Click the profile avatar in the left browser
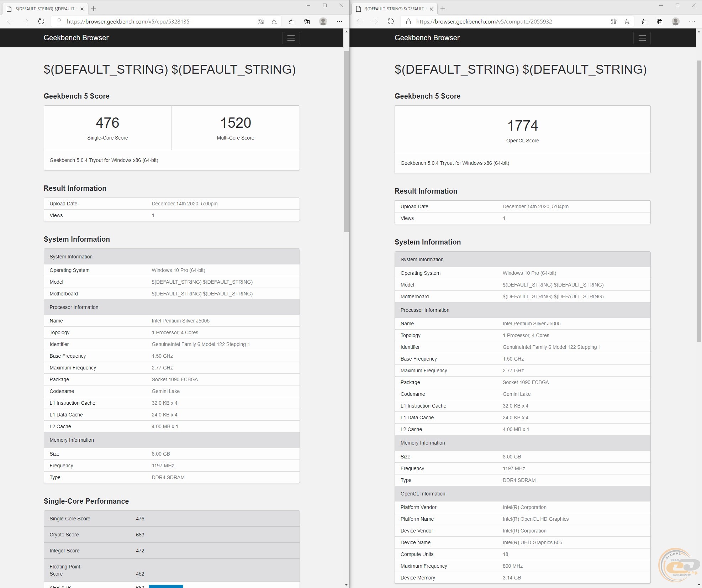This screenshot has width=702, height=588. (323, 21)
